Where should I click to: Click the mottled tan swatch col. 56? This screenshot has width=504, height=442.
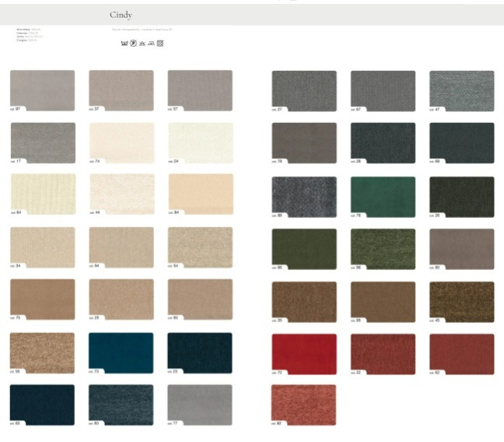[x=43, y=353]
